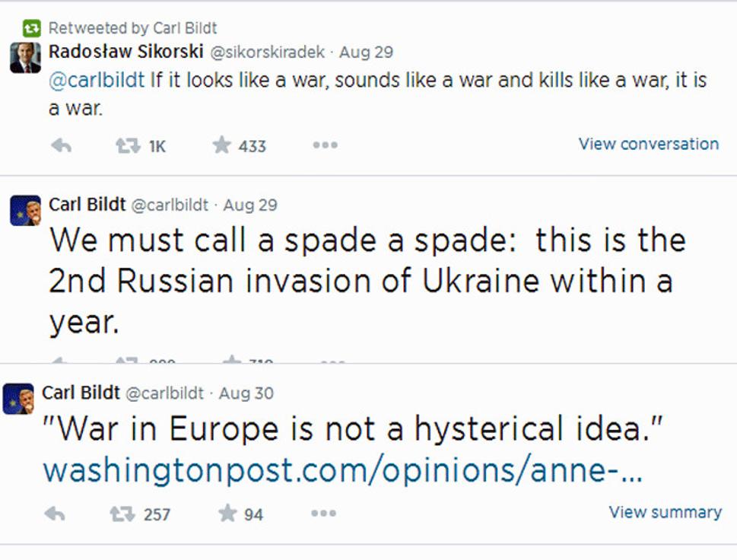Open more options on Aug 30 tweet
This screenshot has height=560, width=737.
pos(323,513)
